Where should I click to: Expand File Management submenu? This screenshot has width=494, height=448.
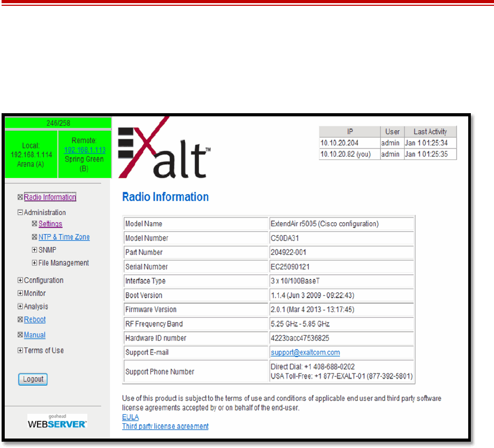(34, 263)
